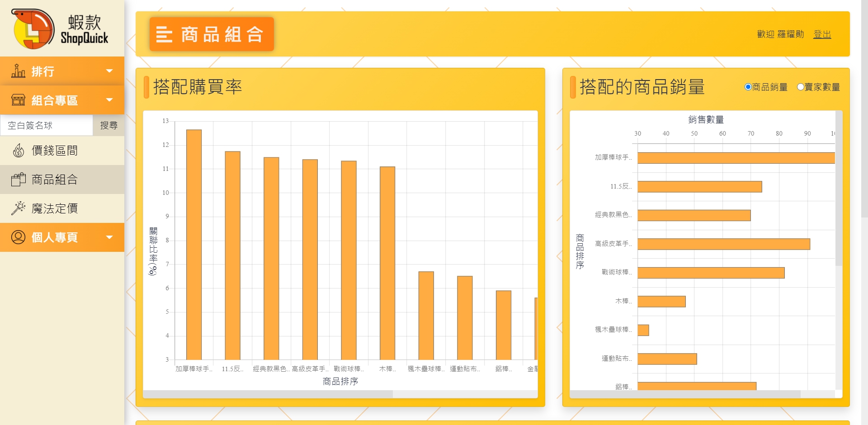Click the gift box icon for 商品組合
This screenshot has width=868, height=425.
19,179
